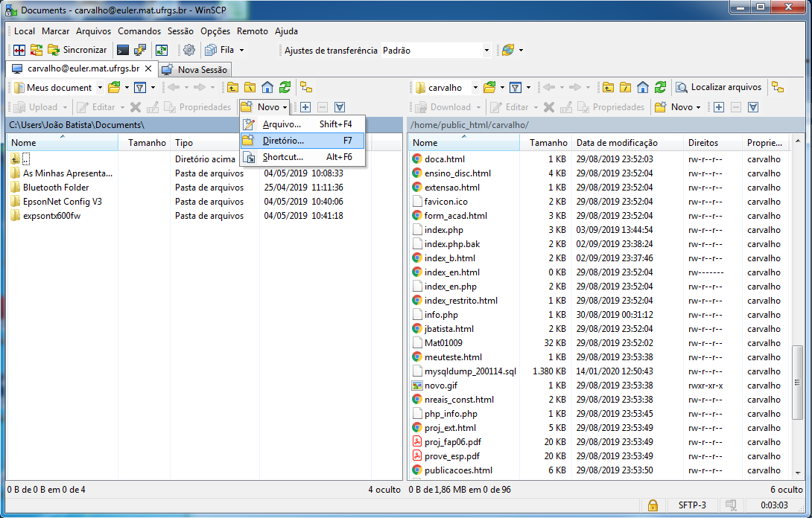Click the keep remote directory up-to-date icon

click(x=162, y=50)
